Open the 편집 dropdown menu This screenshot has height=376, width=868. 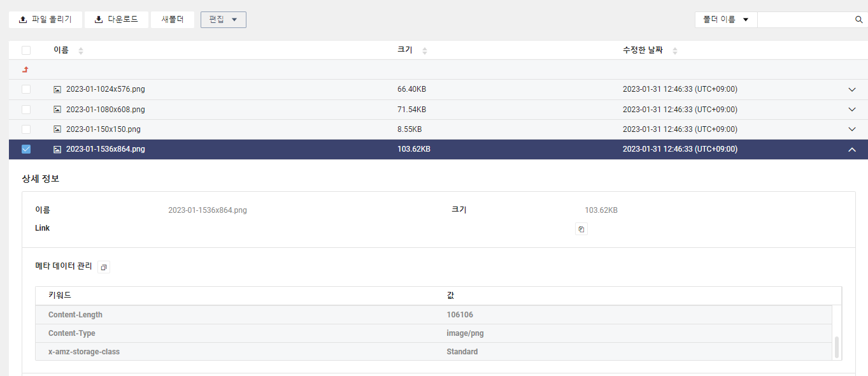tap(223, 19)
